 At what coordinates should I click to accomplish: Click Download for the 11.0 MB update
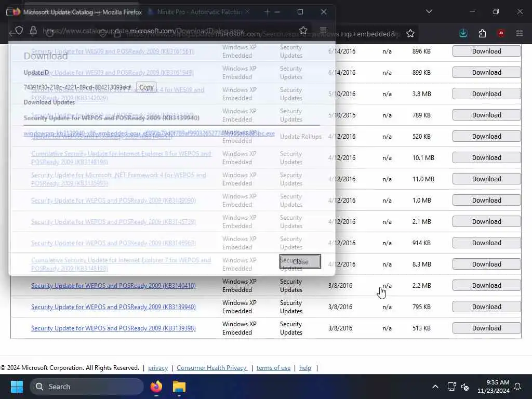click(x=486, y=179)
